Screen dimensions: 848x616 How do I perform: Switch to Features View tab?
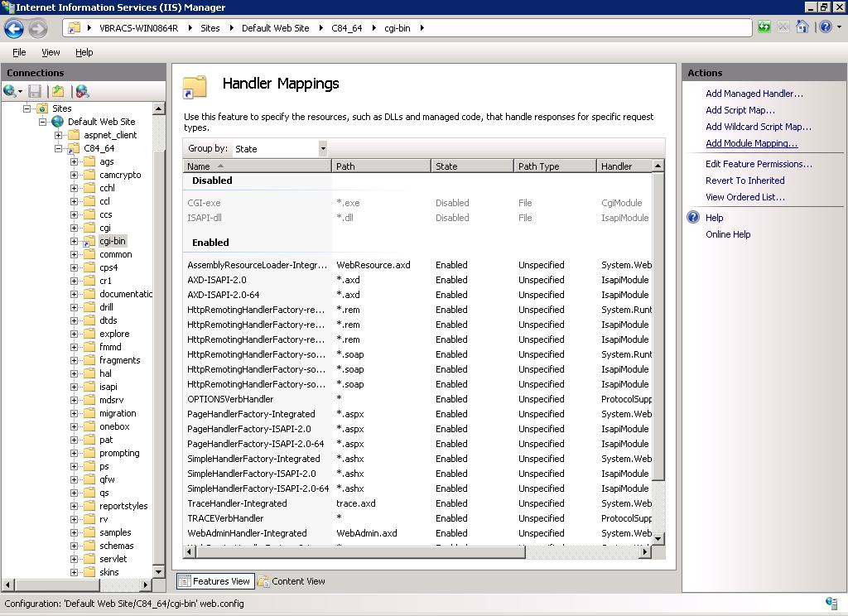tap(214, 581)
